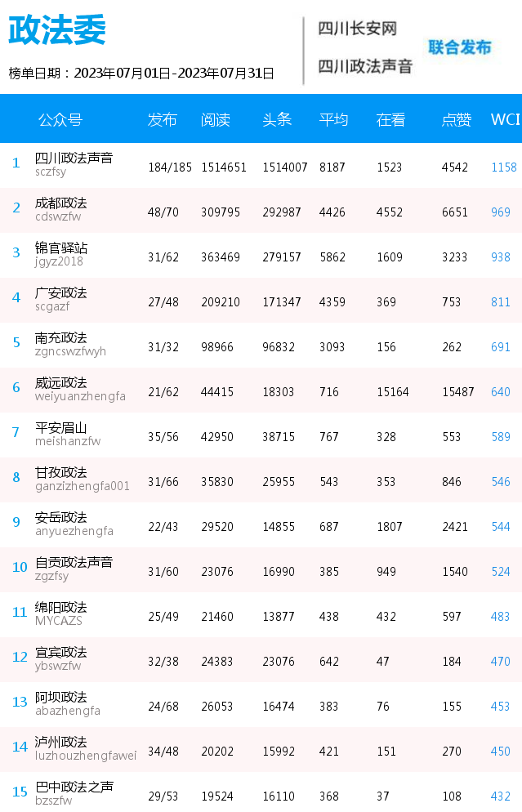Open the 锦官驿站 account name
Image resolution: width=522 pixels, height=812 pixels.
tap(61, 248)
